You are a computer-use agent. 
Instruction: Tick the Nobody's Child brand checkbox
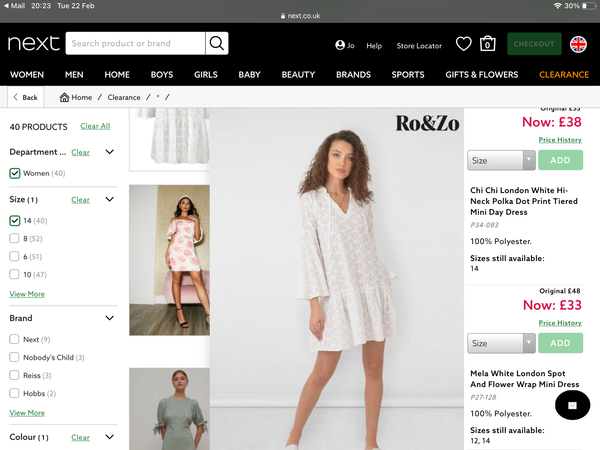coord(15,357)
